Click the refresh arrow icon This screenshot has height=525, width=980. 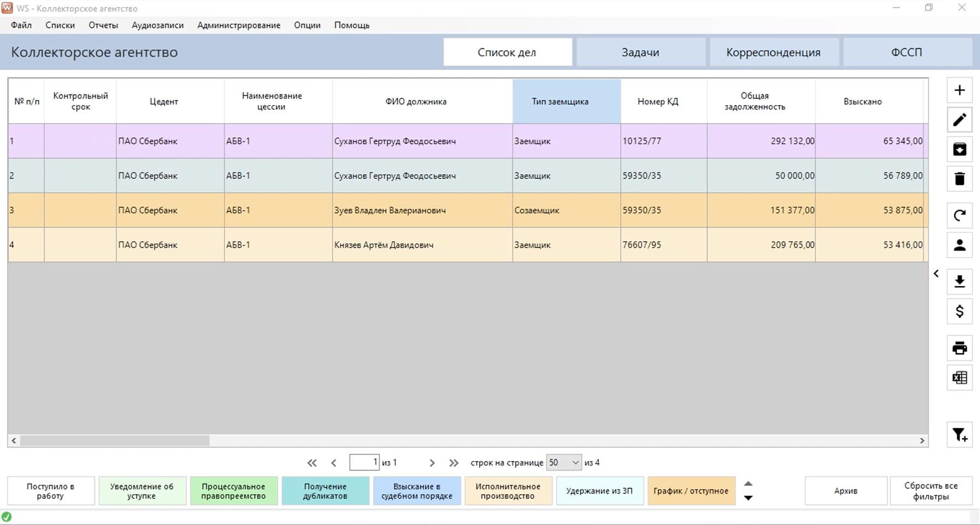tap(959, 215)
